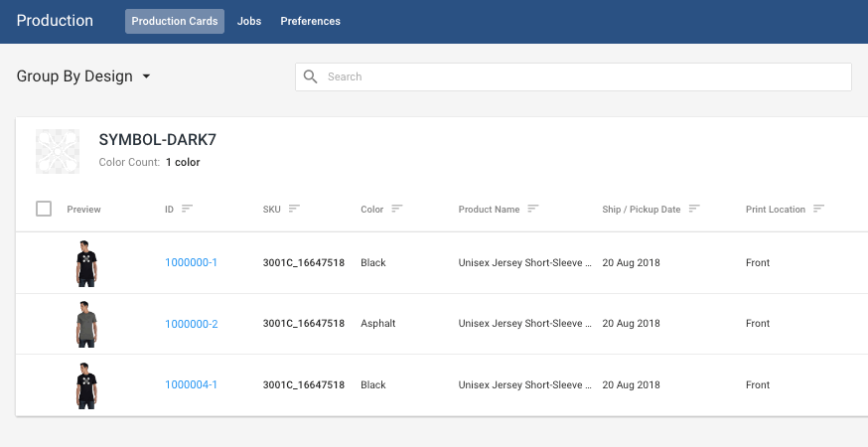
Task: Go to the Preferences tab
Action: pyautogui.click(x=310, y=21)
